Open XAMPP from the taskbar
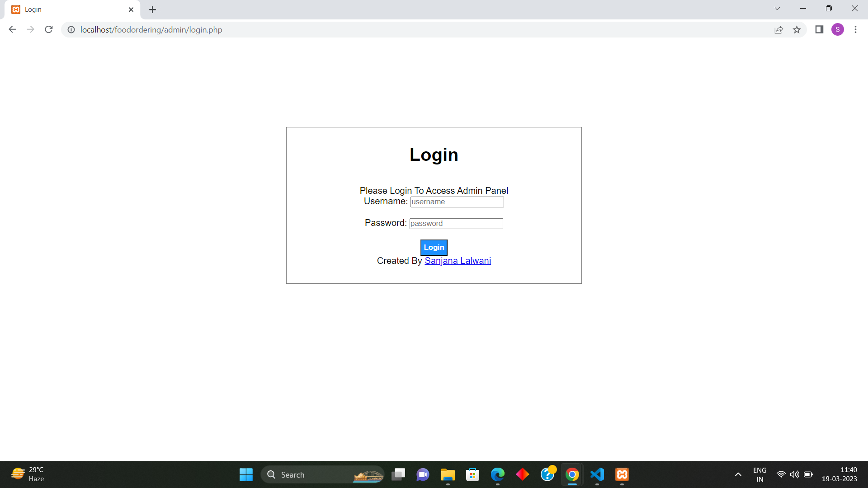868x488 pixels. coord(622,474)
